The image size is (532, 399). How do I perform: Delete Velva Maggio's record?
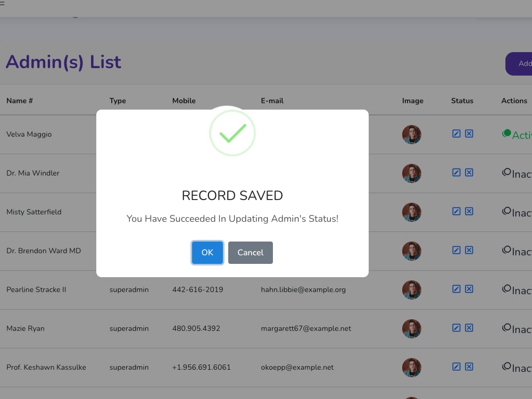[x=469, y=134]
